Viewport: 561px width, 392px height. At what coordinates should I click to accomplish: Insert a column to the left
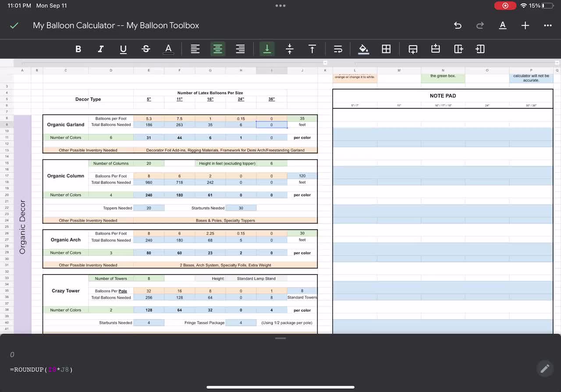(x=480, y=49)
